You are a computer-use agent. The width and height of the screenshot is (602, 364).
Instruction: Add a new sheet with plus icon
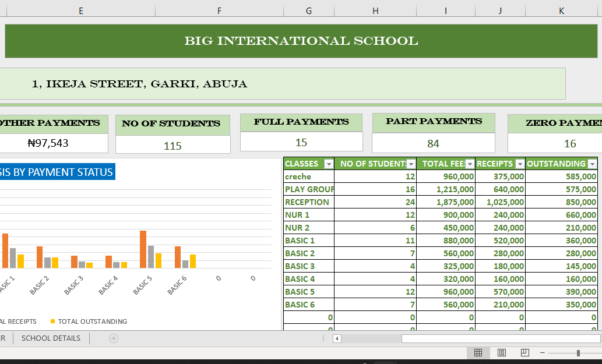pos(114,338)
